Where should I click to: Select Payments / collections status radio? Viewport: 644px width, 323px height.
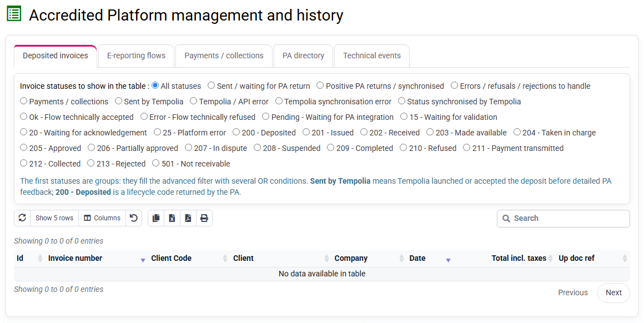23,101
